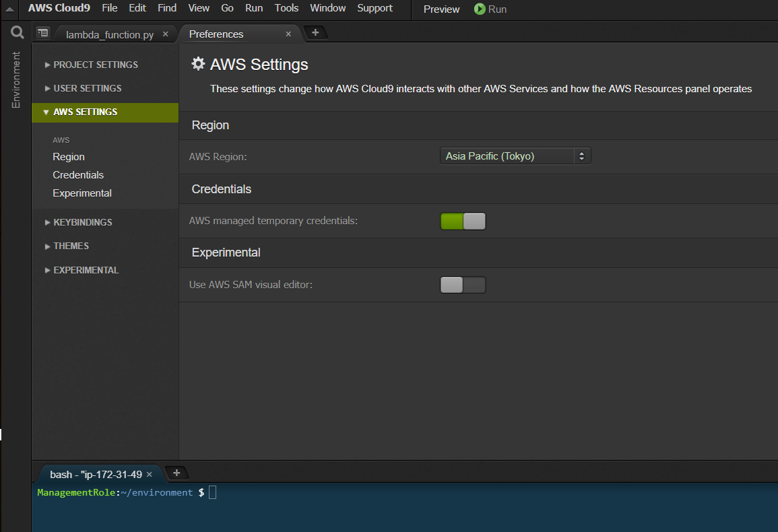Open the Support menu
Viewport: 778px width, 532px height.
375,8
